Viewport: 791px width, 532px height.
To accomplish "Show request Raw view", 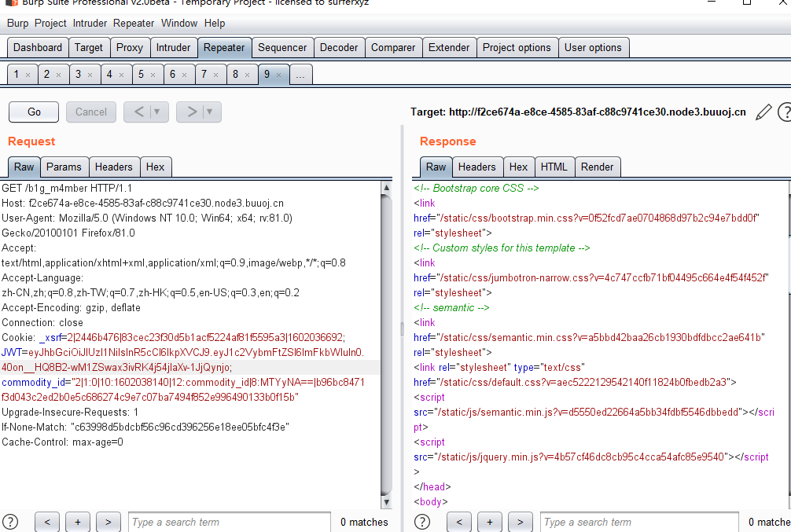I will point(24,167).
